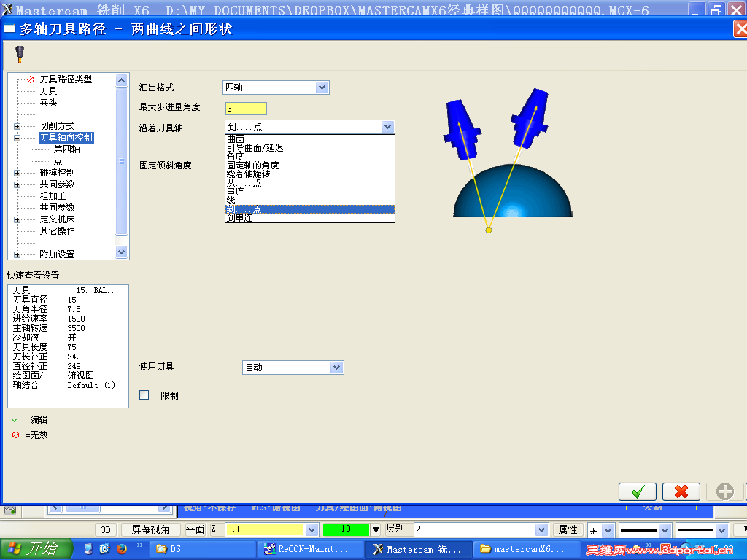This screenshot has height=560, width=747.
Task: Collapse the 刀具轴向控制 tree node
Action: click(x=18, y=138)
